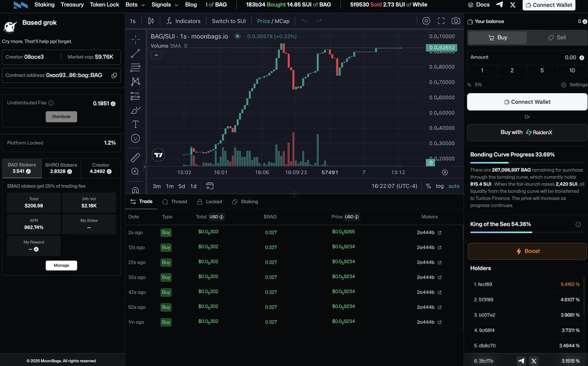The image size is (588, 366).
Task: Toggle the magnet snap mode
Action: [136, 189]
